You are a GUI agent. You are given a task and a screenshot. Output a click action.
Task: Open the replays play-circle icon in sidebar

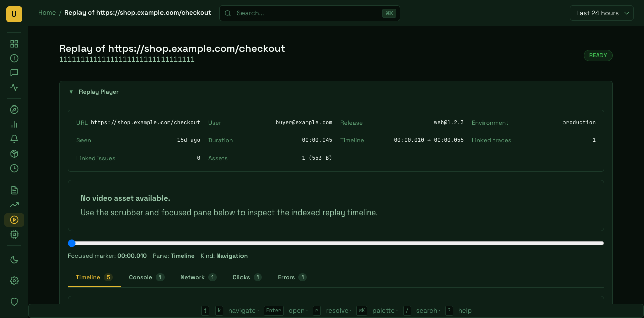pyautogui.click(x=14, y=220)
